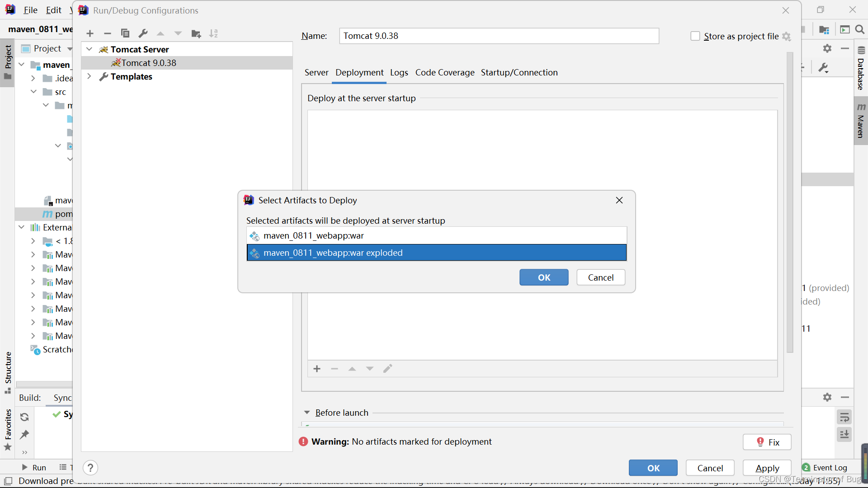Image resolution: width=868 pixels, height=488 pixels.
Task: Restart the build sync with the refresh icon
Action: point(24,417)
